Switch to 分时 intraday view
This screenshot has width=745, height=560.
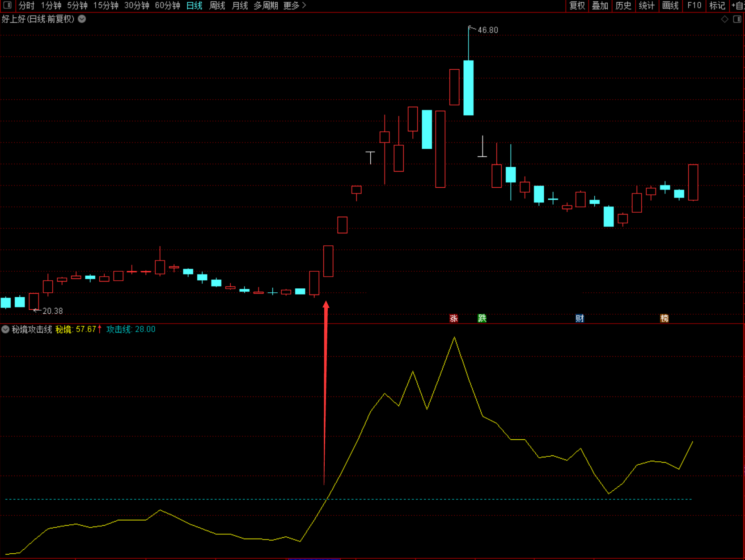pos(26,5)
